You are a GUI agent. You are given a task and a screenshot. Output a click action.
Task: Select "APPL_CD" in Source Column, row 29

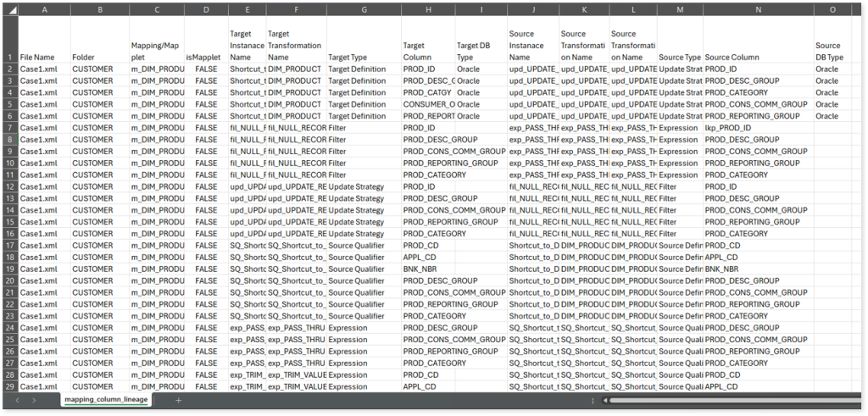coord(759,386)
